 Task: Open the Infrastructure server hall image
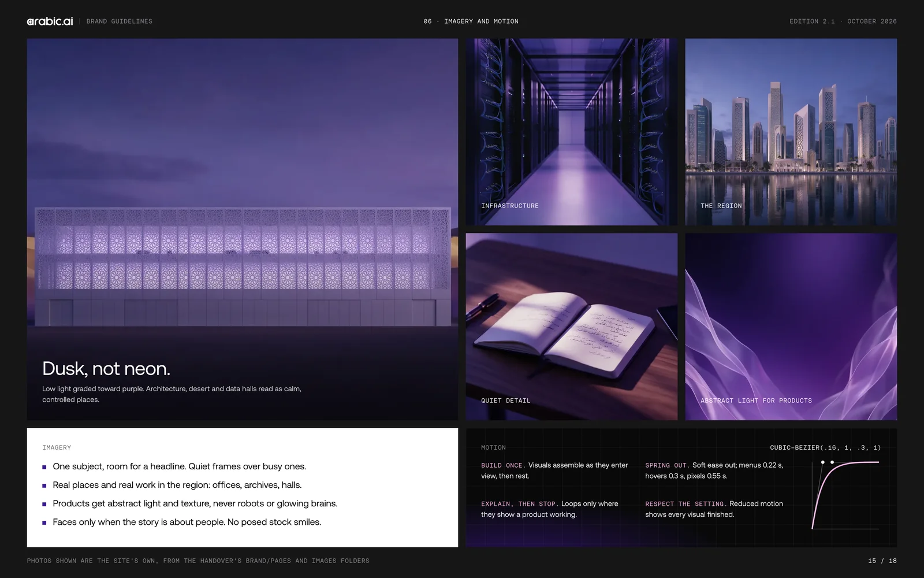click(572, 132)
